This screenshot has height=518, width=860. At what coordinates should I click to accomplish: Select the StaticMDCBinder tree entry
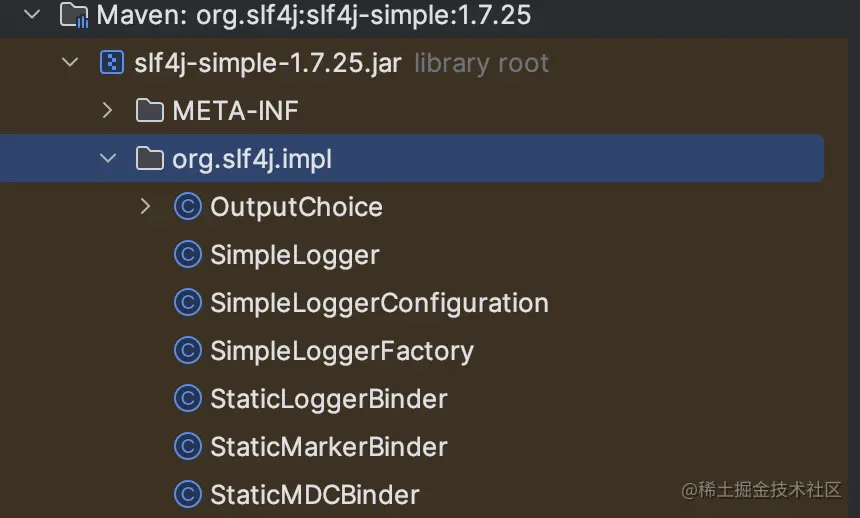[x=314, y=494]
